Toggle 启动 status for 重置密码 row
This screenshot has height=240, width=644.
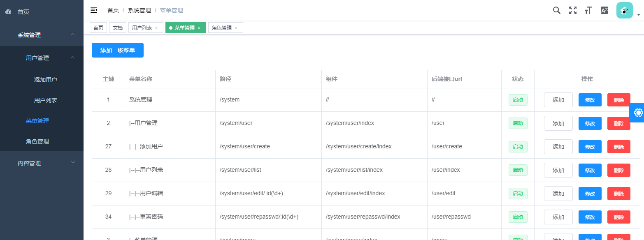tap(518, 217)
